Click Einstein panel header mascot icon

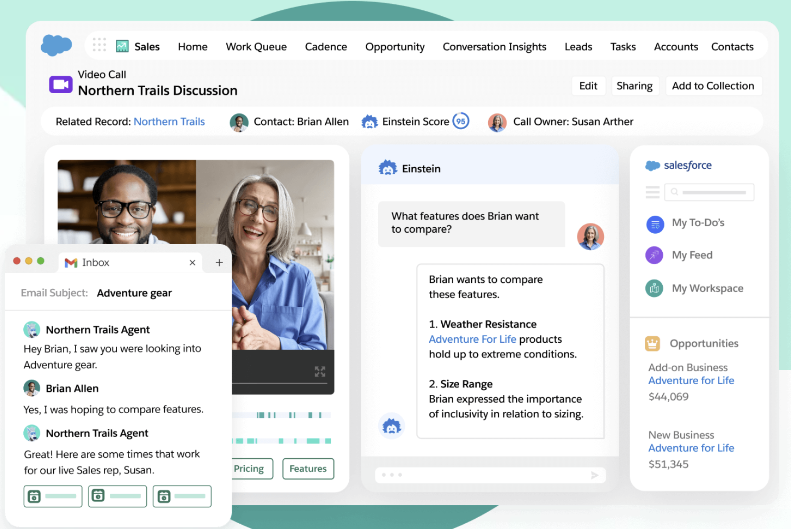(387, 168)
